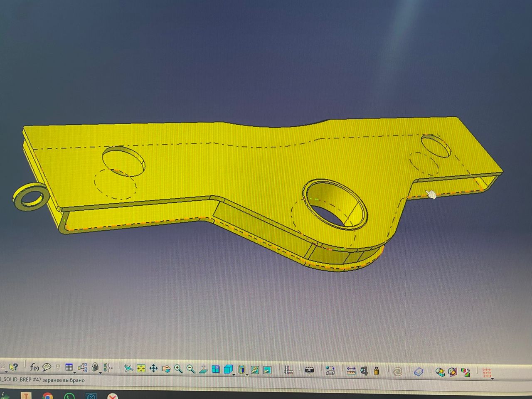532x399 pixels.
Task: Click the sphere section icon right of Apply Material
Action: click(x=453, y=372)
